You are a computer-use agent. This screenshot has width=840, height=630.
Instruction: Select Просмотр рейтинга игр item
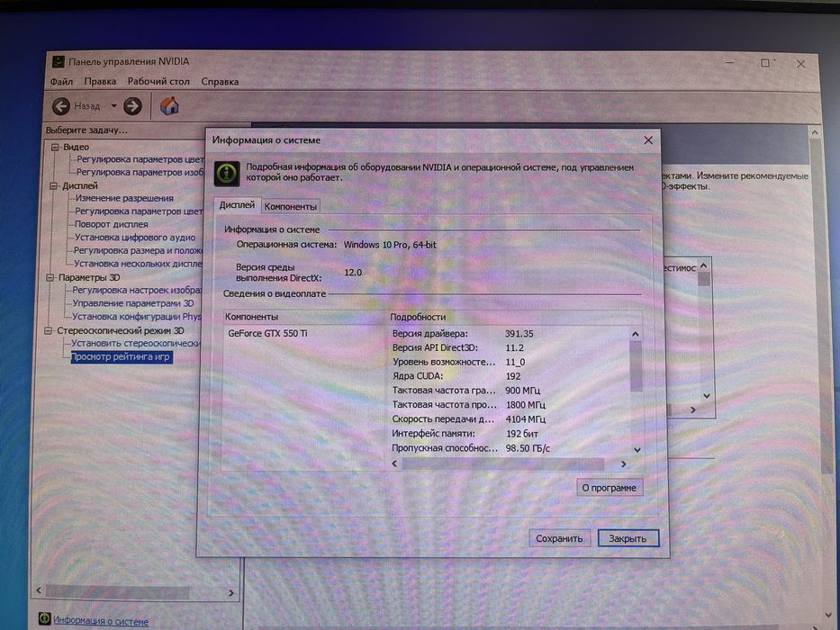coord(121,356)
